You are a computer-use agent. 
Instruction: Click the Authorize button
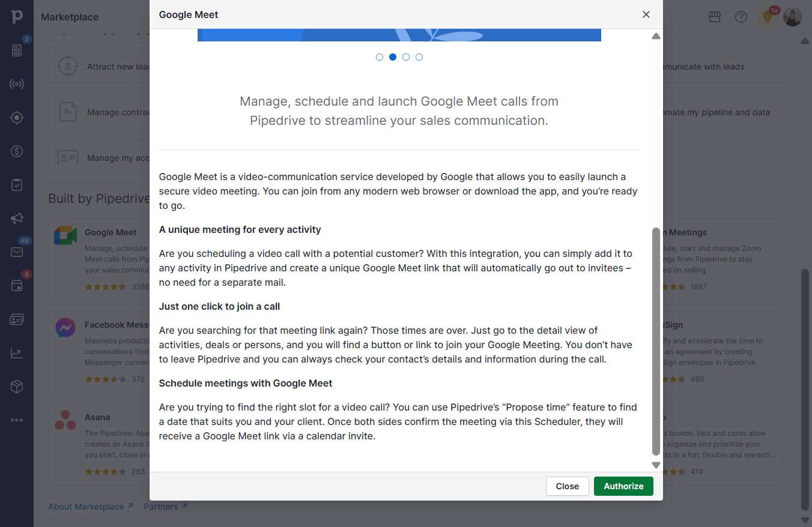click(623, 486)
